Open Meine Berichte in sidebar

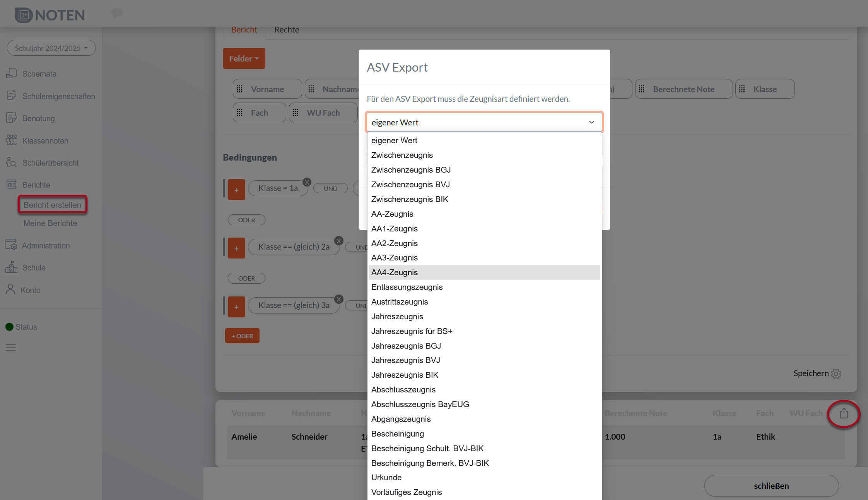tap(50, 223)
